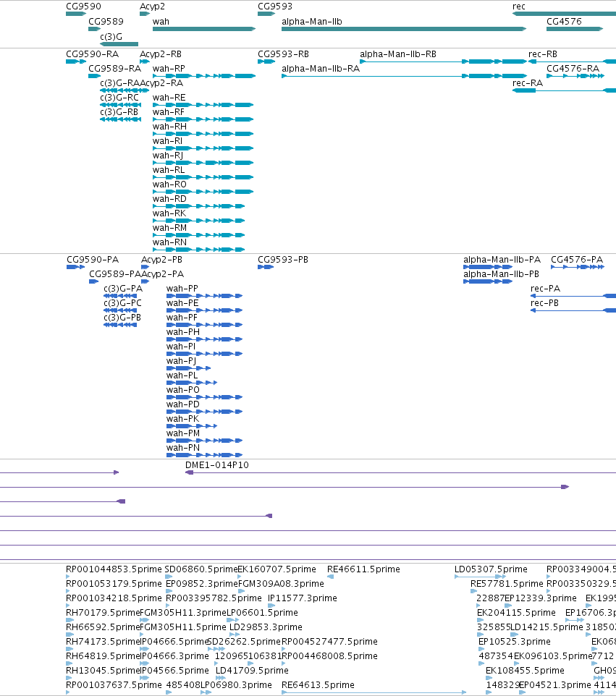616x696 pixels.
Task: Select the CG9593 gene label
Action: tap(275, 7)
